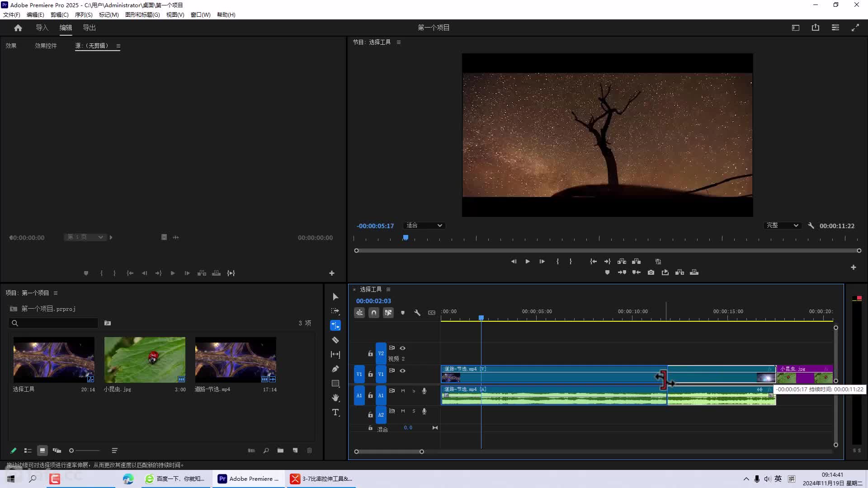Click New Bin folder icon in project panel
Viewport: 868px width, 488px height.
(x=280, y=450)
